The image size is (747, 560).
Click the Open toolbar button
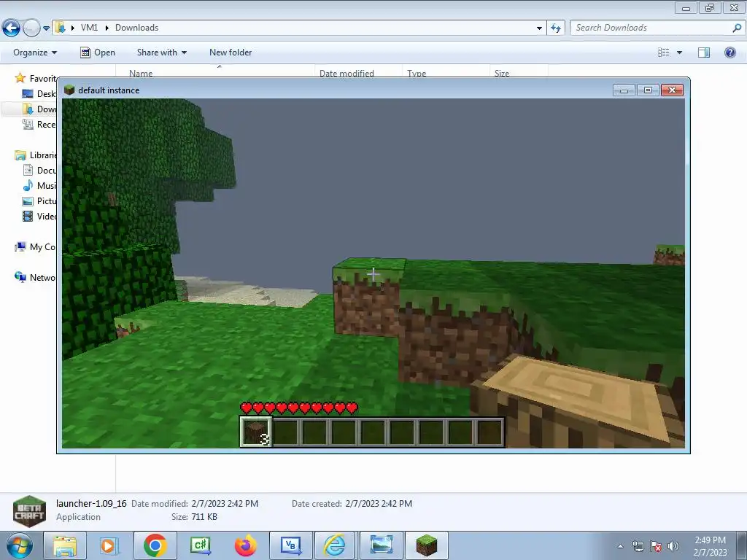[98, 52]
